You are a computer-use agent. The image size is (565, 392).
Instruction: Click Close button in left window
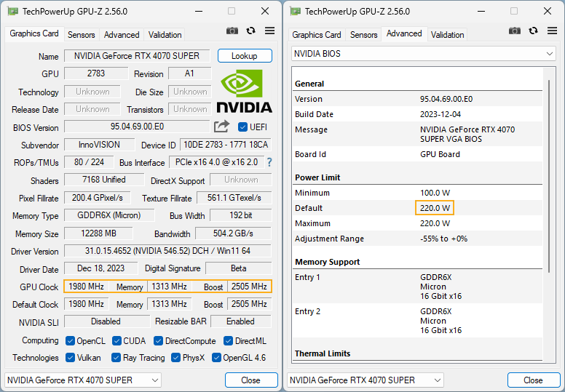click(x=251, y=380)
